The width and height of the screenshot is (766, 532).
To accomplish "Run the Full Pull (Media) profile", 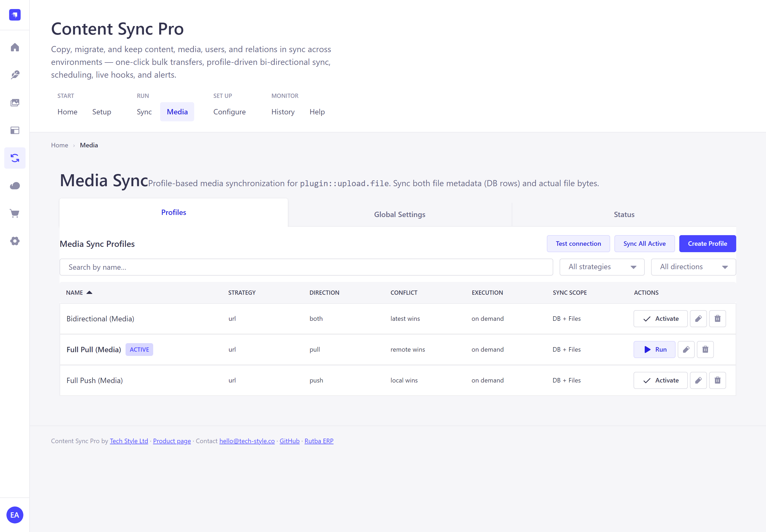I will (x=654, y=349).
